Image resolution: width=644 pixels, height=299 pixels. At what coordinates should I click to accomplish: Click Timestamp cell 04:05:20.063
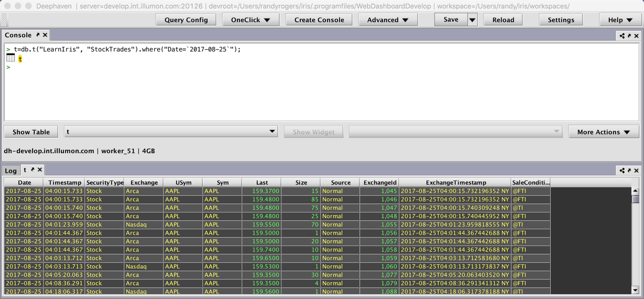coord(64,275)
